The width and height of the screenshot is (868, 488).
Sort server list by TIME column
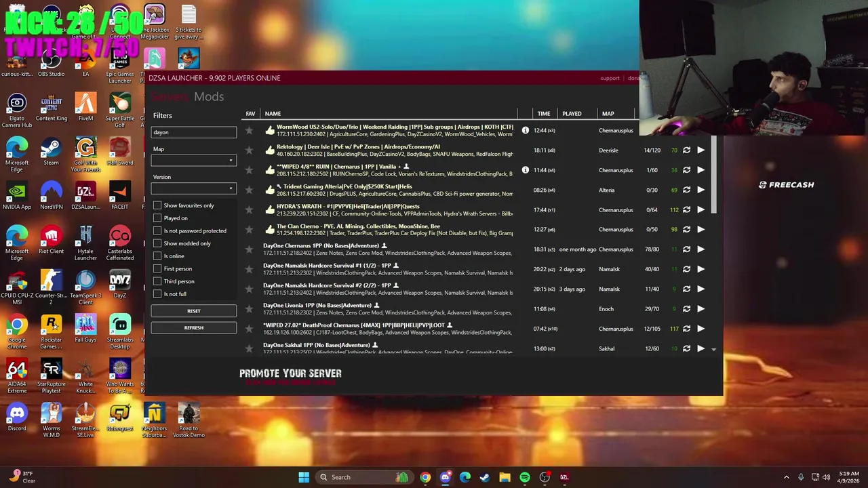544,114
